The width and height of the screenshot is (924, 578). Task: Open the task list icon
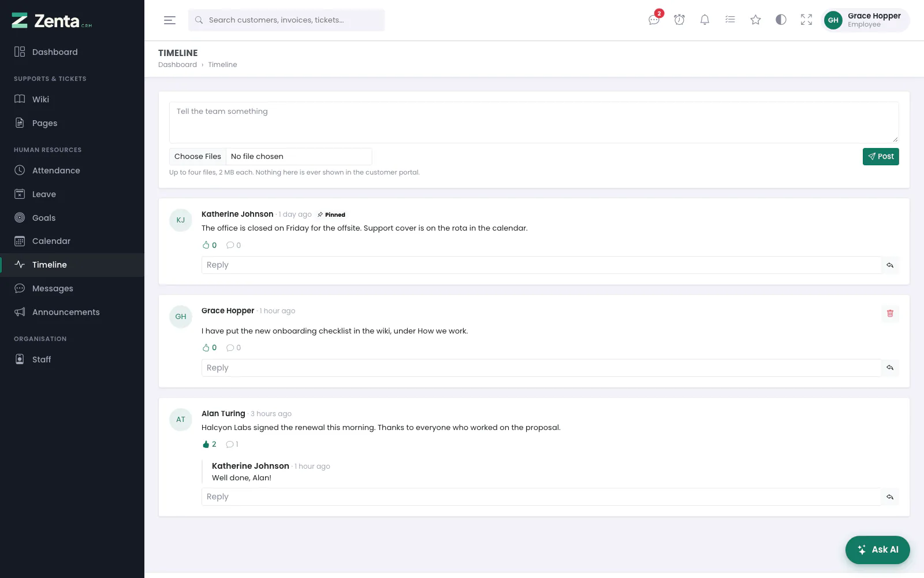pyautogui.click(x=731, y=20)
